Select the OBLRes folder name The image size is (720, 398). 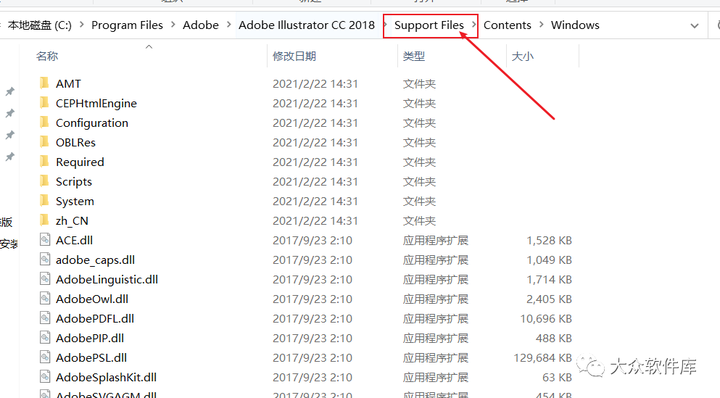tap(75, 142)
